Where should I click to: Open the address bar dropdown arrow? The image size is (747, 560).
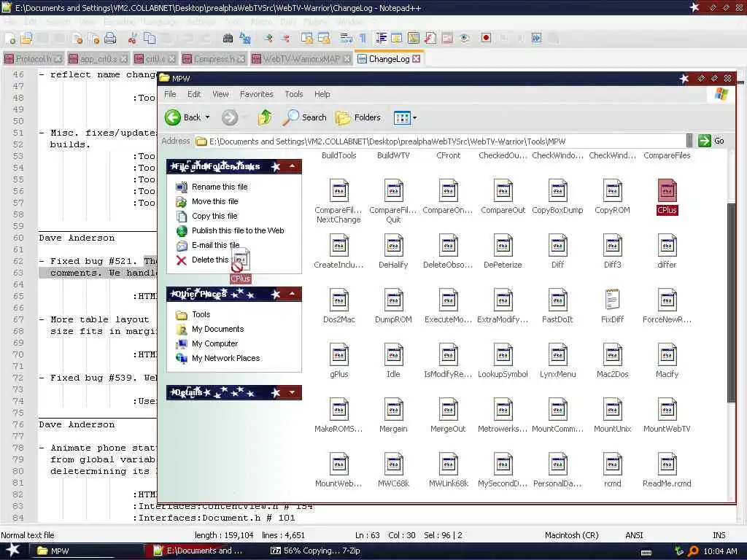coord(689,141)
